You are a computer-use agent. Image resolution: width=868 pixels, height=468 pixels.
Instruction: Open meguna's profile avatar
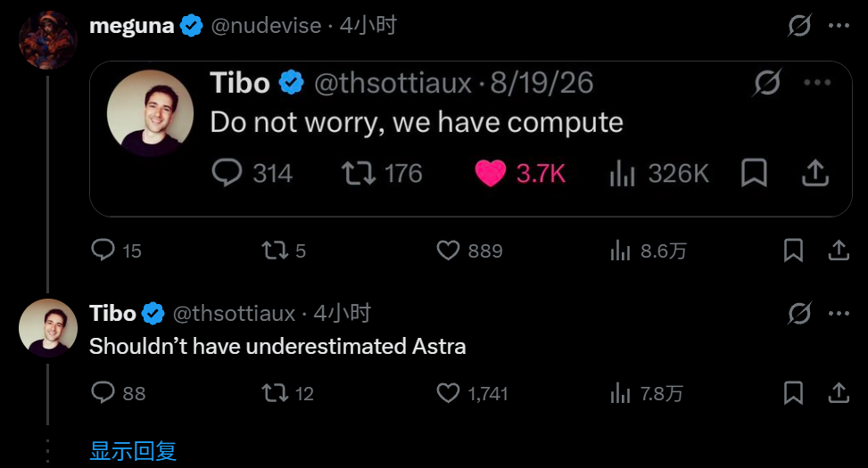tap(47, 40)
